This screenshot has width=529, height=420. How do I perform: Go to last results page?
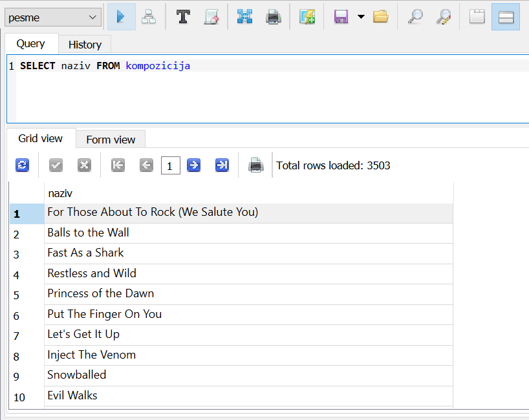tap(222, 165)
